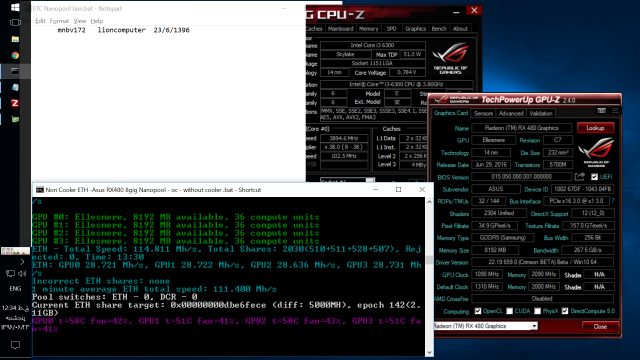Click the GPU0 temperature line in console
Viewport: 640px width, 360px height.
coord(227,325)
